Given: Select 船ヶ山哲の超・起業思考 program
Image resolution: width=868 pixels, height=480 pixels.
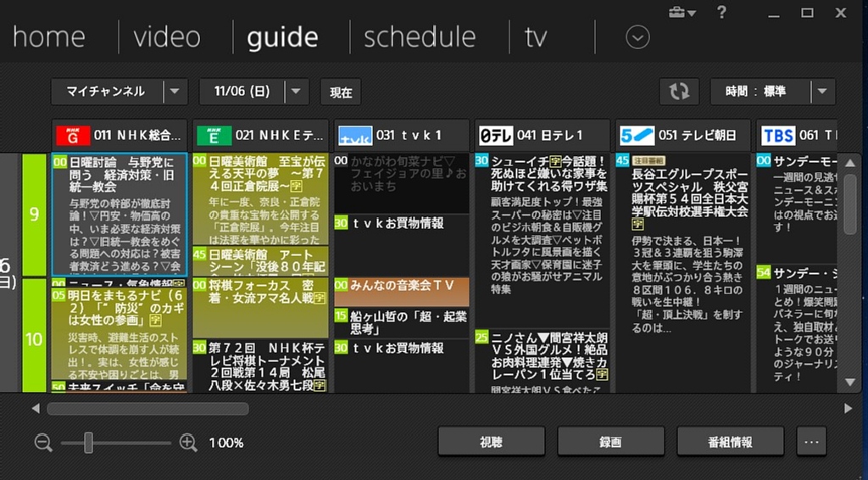Looking at the screenshot, I should [401, 323].
